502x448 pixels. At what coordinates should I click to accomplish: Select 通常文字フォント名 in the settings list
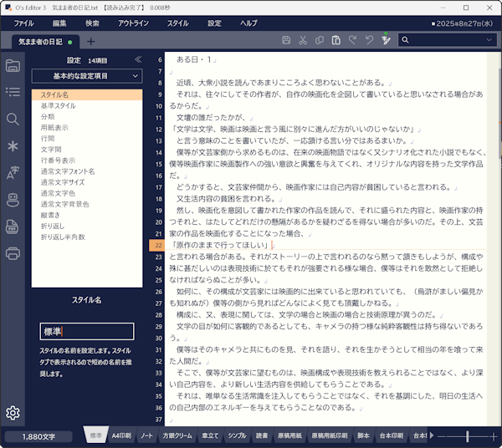click(68, 171)
